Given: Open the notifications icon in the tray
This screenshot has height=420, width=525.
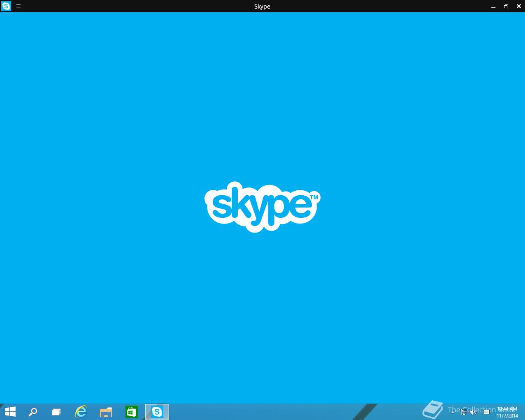Looking at the screenshot, I should click(486, 412).
